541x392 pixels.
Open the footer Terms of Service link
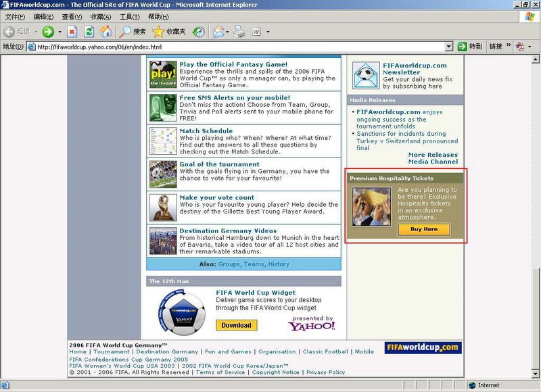(x=220, y=372)
